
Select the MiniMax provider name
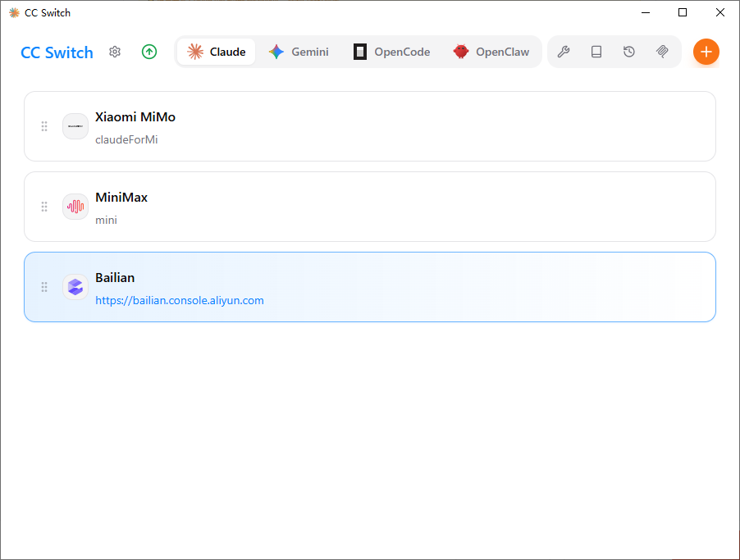121,198
